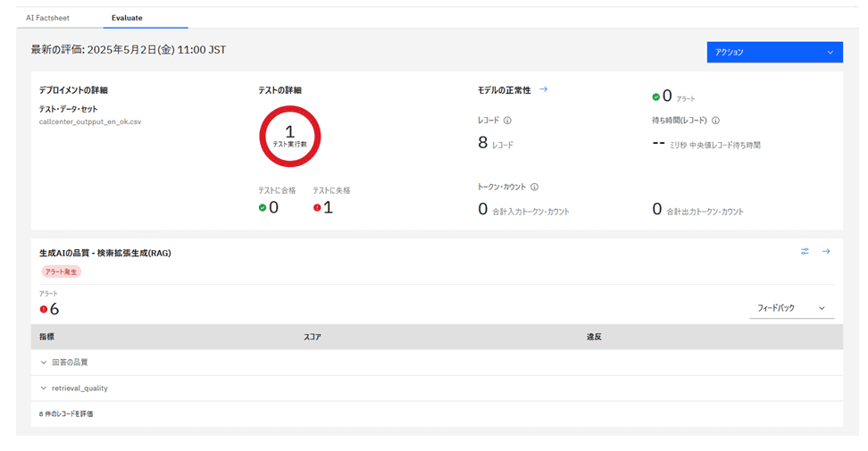The width and height of the screenshot is (868, 451).
Task: Click the 指標 column header
Action: 46,337
